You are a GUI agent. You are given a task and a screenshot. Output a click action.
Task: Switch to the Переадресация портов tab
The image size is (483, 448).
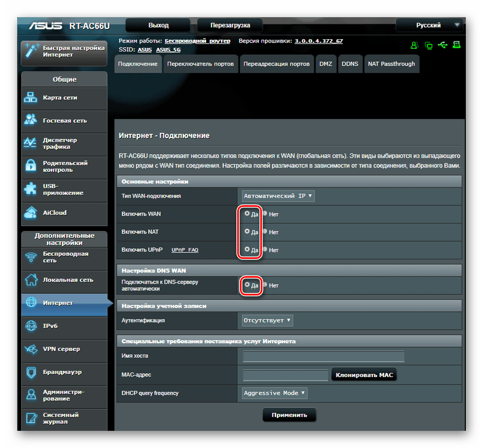coord(276,64)
